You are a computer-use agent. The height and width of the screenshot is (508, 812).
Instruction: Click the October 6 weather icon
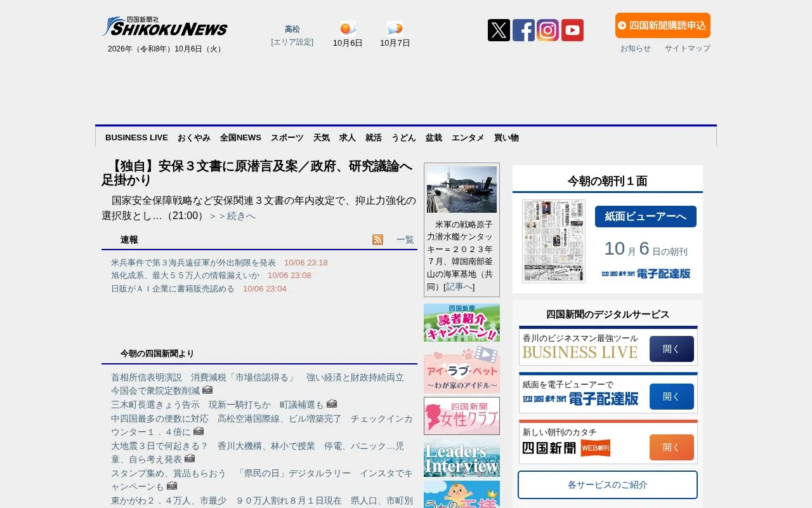click(348, 28)
